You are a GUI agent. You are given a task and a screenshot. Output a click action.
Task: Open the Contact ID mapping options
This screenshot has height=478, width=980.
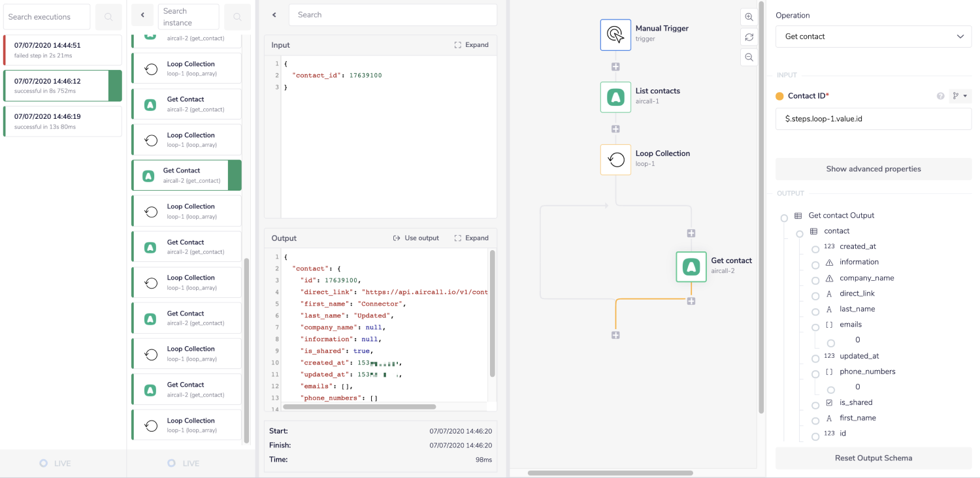[959, 95]
